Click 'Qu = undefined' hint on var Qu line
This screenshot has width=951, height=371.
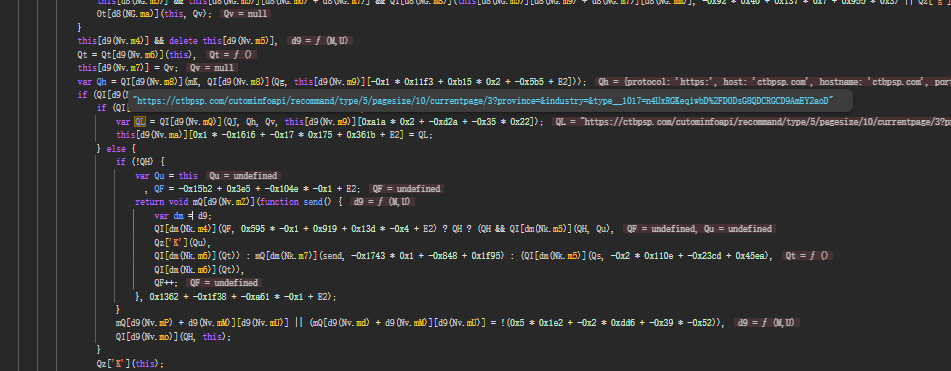(x=243, y=176)
